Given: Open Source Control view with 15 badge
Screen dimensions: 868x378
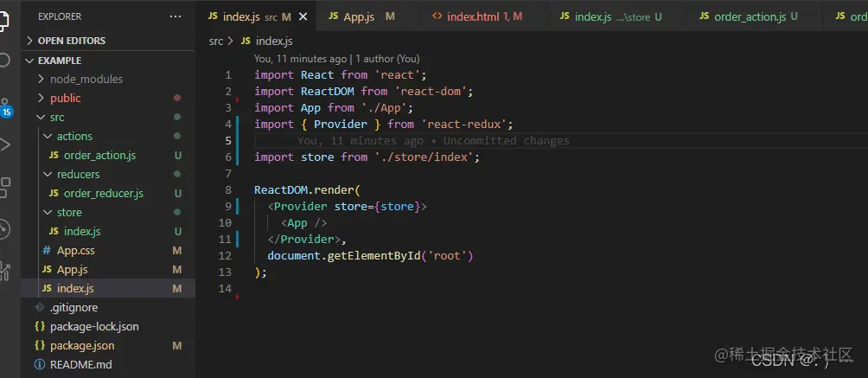Looking at the screenshot, I should coord(5,107).
